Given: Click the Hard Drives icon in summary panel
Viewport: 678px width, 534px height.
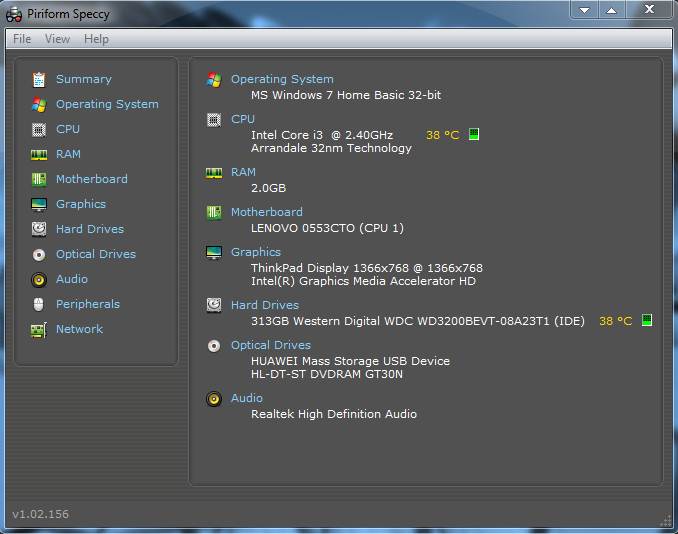Looking at the screenshot, I should click(214, 305).
